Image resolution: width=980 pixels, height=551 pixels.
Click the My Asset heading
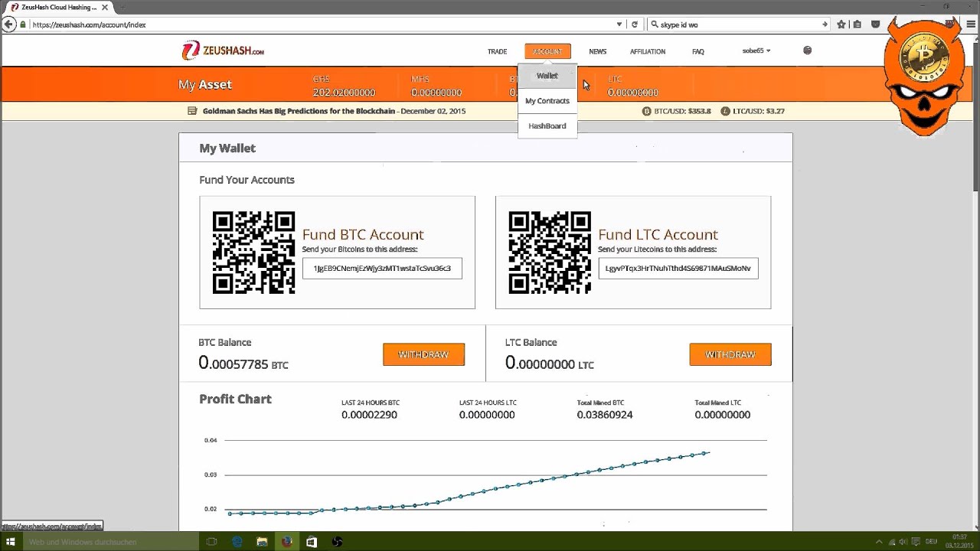point(204,85)
